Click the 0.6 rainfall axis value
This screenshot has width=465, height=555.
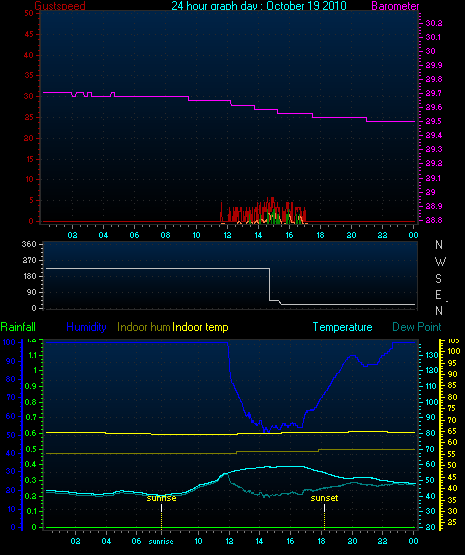pos(31,433)
